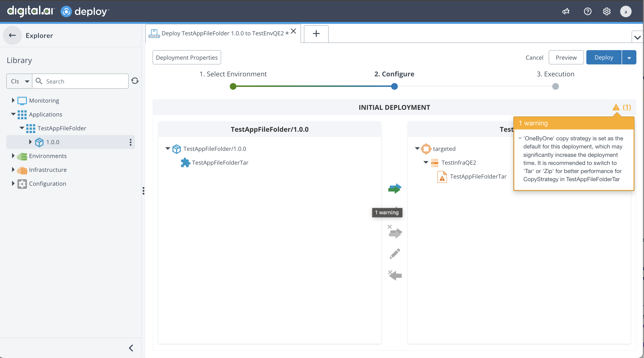This screenshot has width=644, height=358.
Task: Click the green-blue deploy selected arrow icon
Action: [x=395, y=188]
